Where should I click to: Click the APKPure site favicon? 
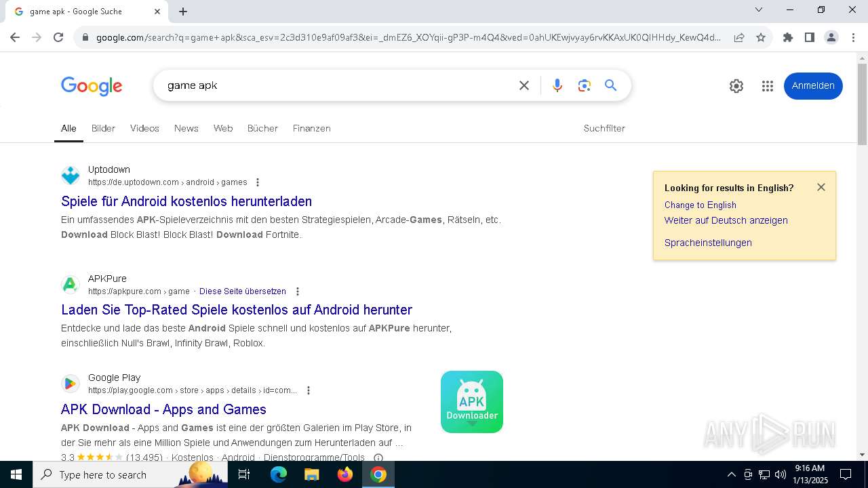(x=71, y=285)
